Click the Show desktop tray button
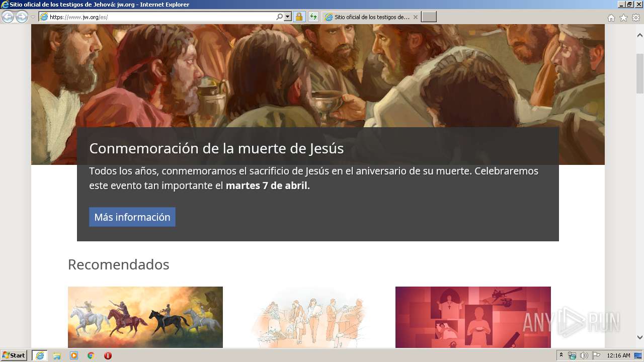644x362 pixels. (x=638, y=355)
